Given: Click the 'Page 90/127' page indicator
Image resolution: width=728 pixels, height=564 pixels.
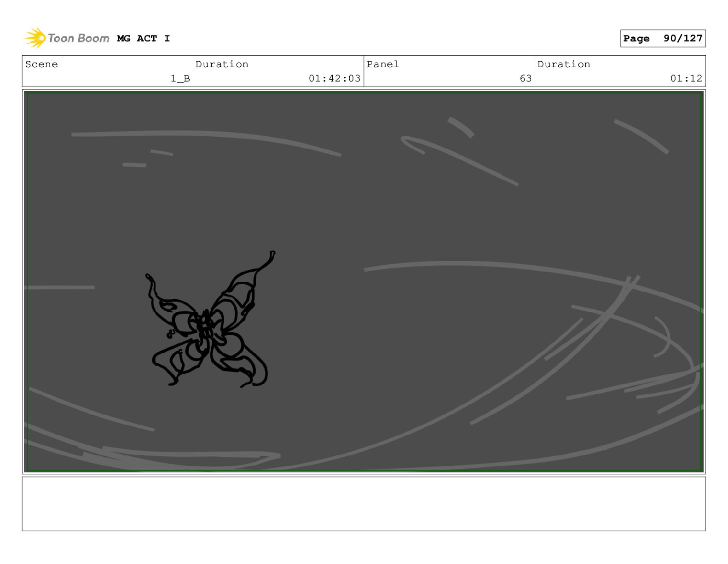Looking at the screenshot, I should [x=663, y=39].
